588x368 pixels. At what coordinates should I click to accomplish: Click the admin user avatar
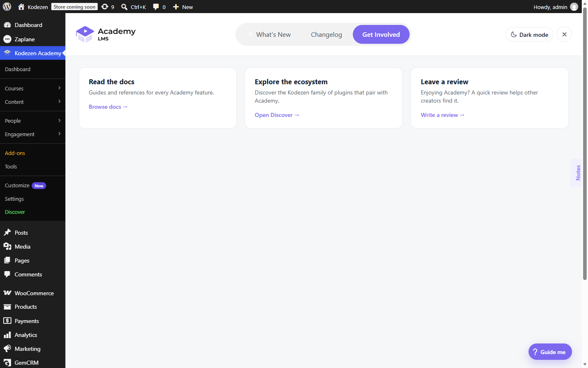(x=574, y=7)
